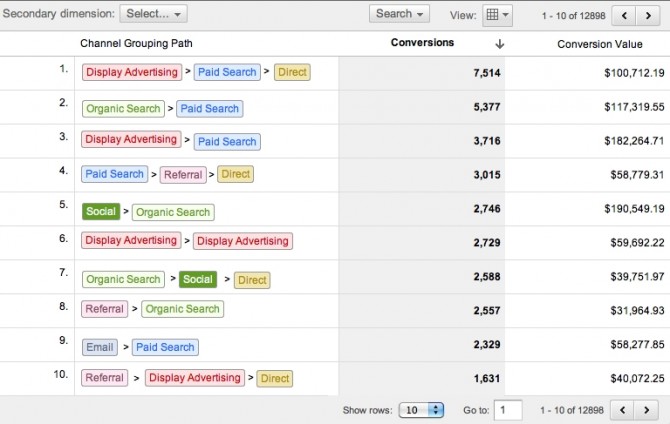This screenshot has width=670, height=424.
Task: Click Social tag in row 5
Action: 100,212
